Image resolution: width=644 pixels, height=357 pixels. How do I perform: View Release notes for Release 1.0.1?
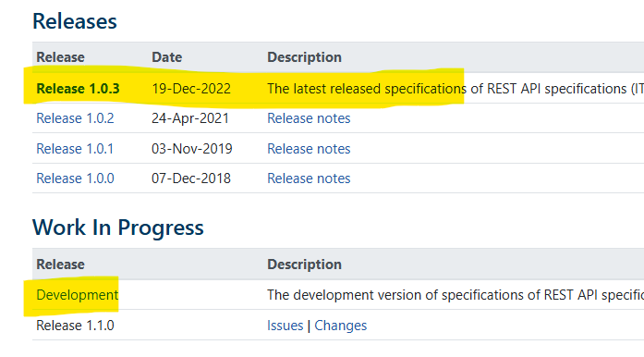tap(309, 149)
